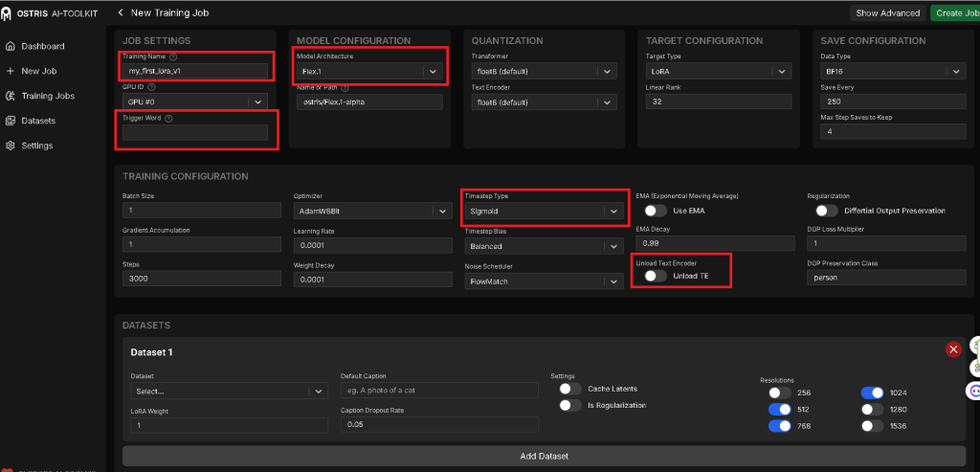The width and height of the screenshot is (980, 472).
Task: Click the Batch Size field
Action: coord(202,211)
